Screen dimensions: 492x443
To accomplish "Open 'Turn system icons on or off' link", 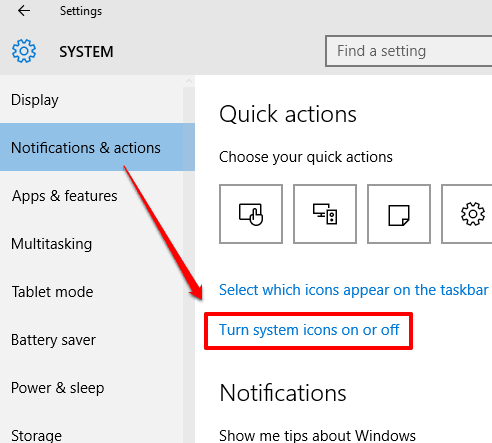I will coord(309,330).
